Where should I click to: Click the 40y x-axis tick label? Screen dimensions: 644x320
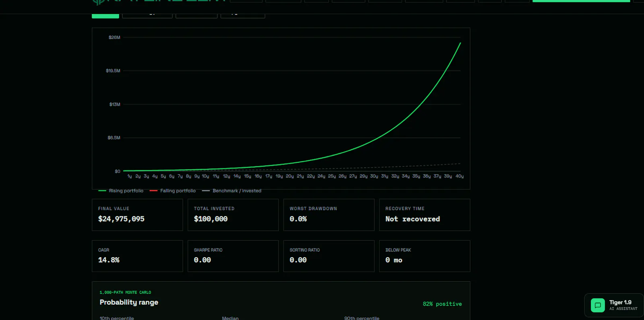[460, 176]
